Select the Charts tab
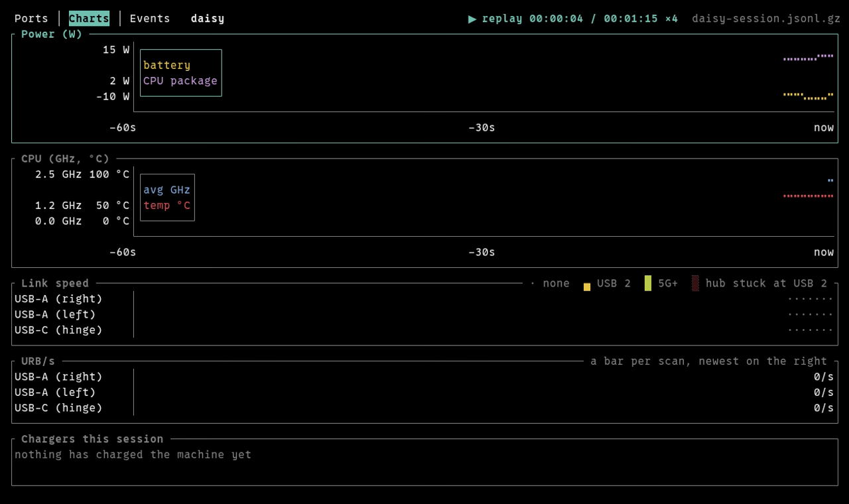Viewport: 849px width, 504px height. pyautogui.click(x=89, y=19)
